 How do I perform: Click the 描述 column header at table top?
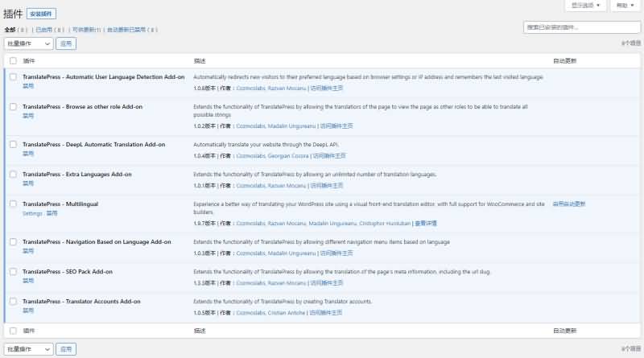point(200,61)
